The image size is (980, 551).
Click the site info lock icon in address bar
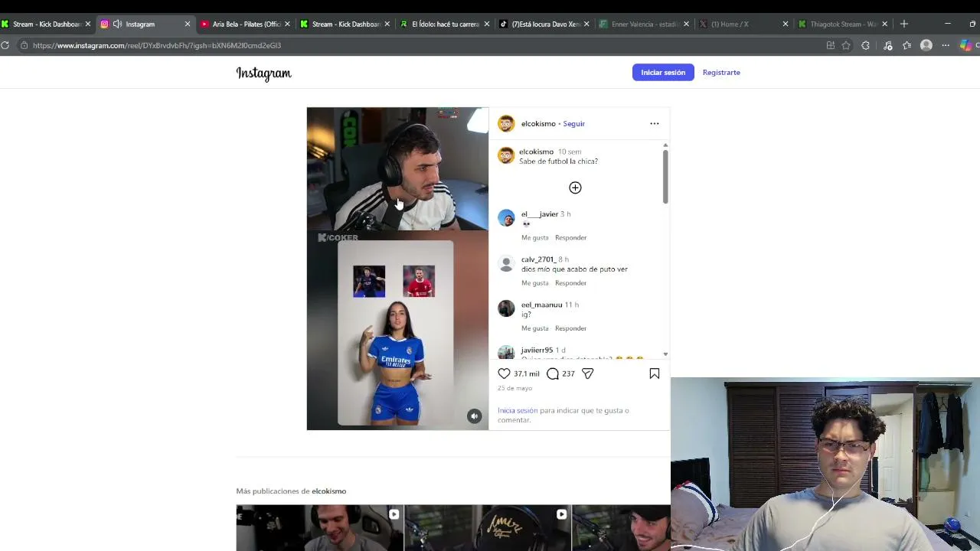(24, 45)
